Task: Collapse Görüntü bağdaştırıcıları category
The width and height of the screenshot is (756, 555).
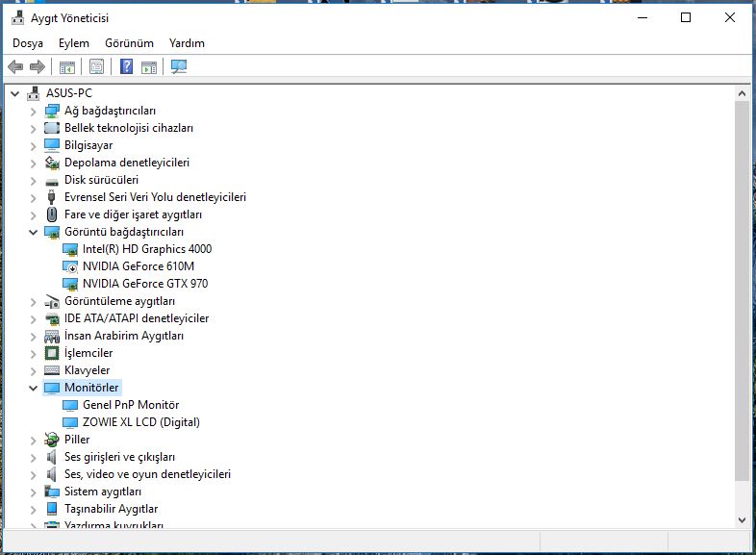Action: pyautogui.click(x=33, y=233)
